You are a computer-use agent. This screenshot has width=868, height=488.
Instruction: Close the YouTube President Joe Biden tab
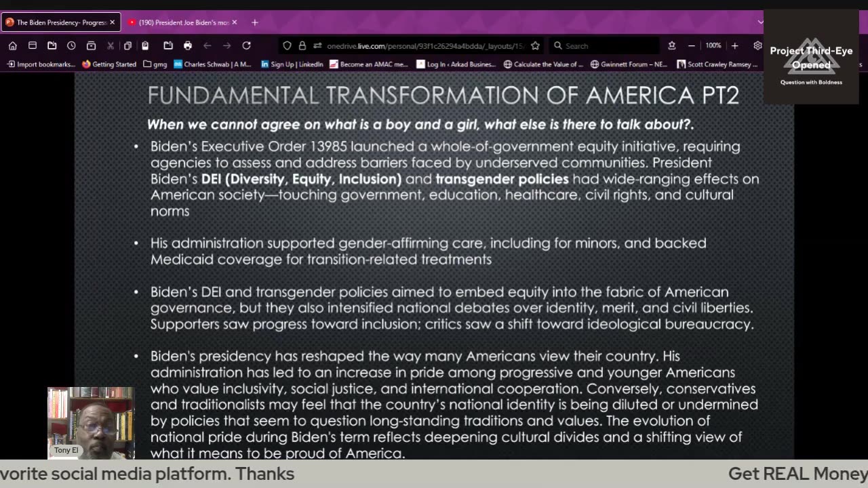pos(234,22)
